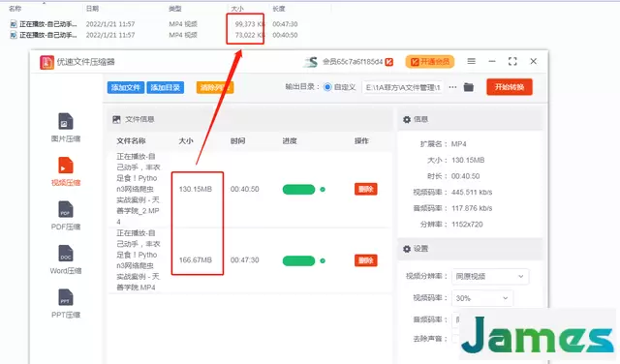The height and width of the screenshot is (364, 620).
Task: Click green status dot of 130.15MB row
Action: 323,190
